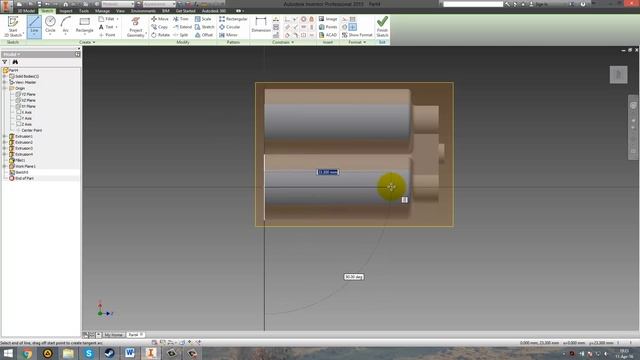
Task: Open the Model browser dropdown header
Action: click(12, 54)
